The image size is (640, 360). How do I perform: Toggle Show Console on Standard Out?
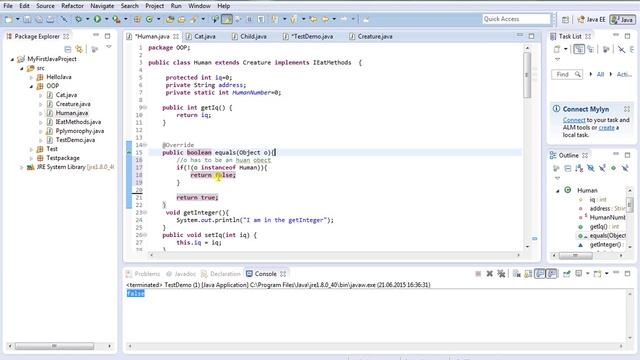tap(540, 273)
